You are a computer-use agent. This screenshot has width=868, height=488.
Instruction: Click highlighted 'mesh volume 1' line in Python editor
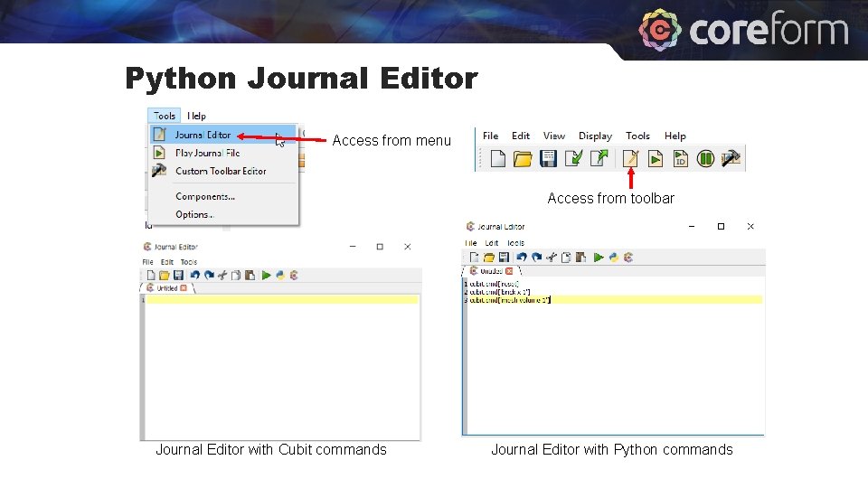[615, 300]
